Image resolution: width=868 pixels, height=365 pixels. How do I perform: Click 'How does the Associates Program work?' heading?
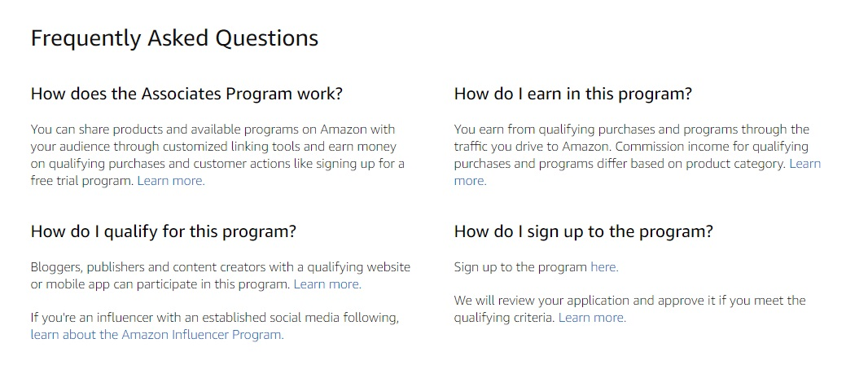tap(186, 94)
